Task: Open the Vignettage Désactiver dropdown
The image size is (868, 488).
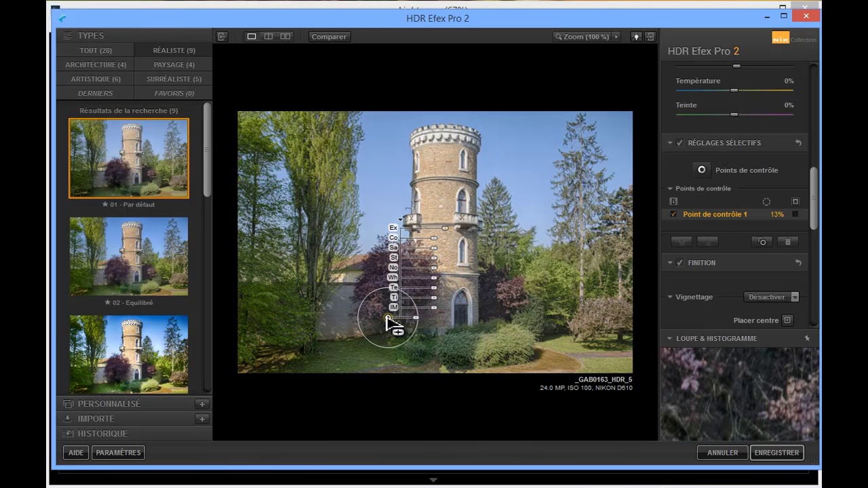Action: [772, 297]
